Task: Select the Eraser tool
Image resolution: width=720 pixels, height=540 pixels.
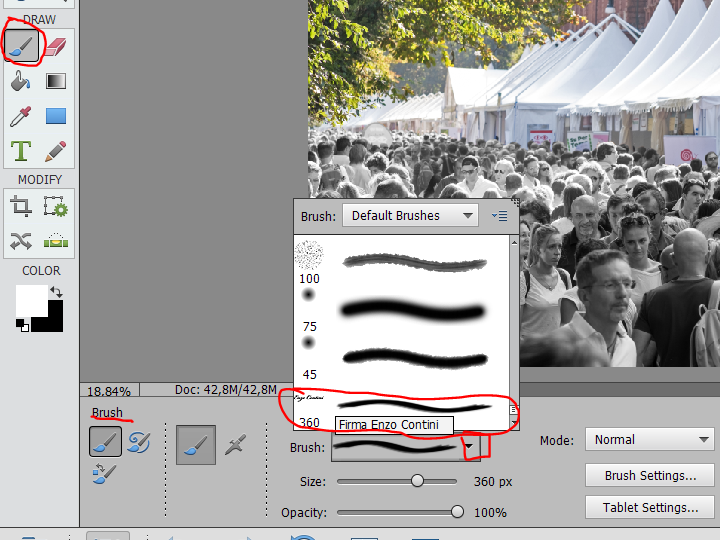Action: click(x=55, y=46)
